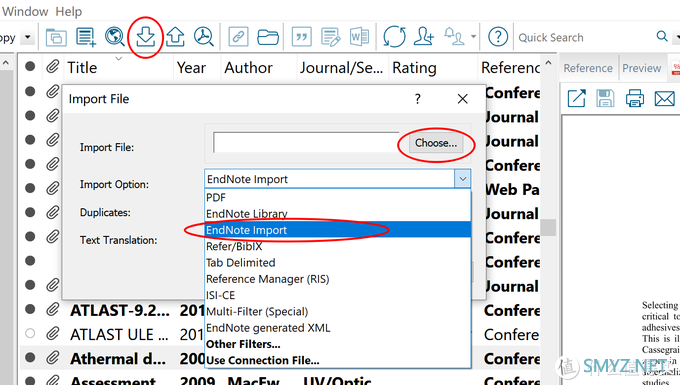
Task: Click the Find Full Text icon
Action: (203, 37)
